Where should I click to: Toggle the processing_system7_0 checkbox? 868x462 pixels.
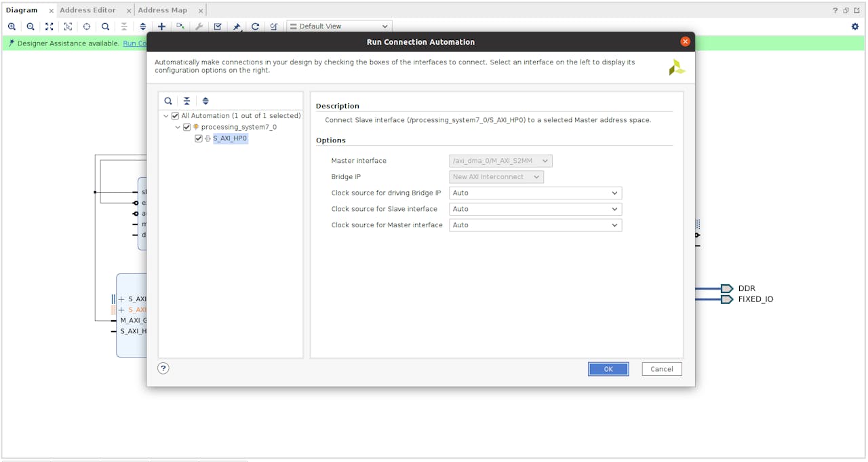click(187, 127)
